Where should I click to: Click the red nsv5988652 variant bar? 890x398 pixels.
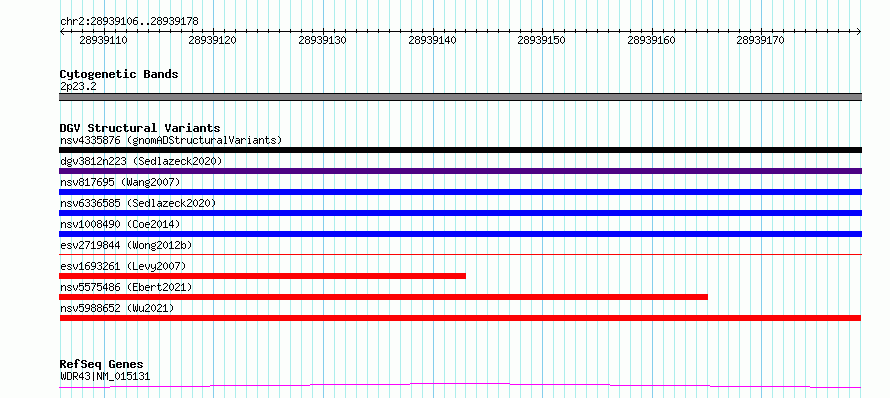460,318
